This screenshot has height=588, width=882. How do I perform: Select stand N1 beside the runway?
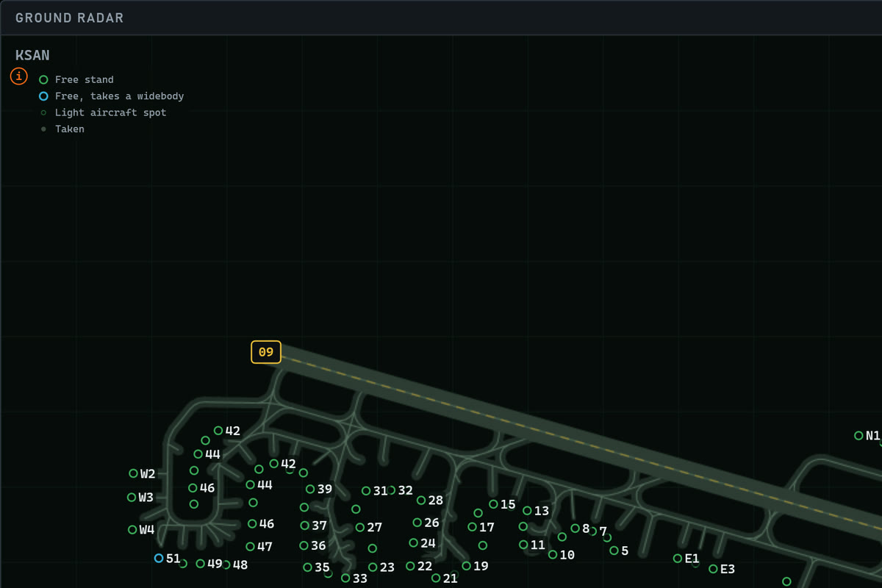point(858,436)
